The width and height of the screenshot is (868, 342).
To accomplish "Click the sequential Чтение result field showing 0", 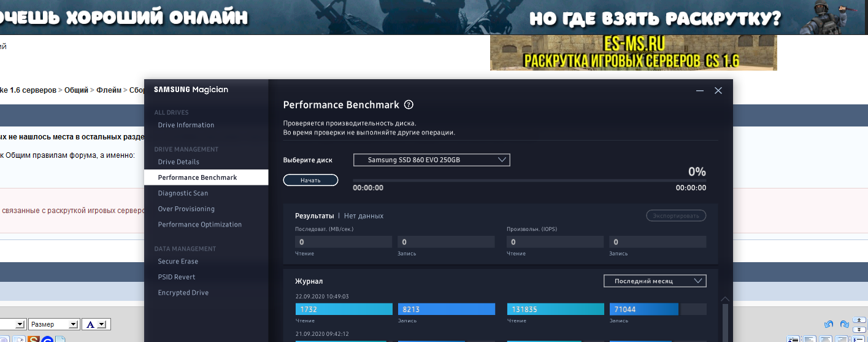I will pos(343,242).
